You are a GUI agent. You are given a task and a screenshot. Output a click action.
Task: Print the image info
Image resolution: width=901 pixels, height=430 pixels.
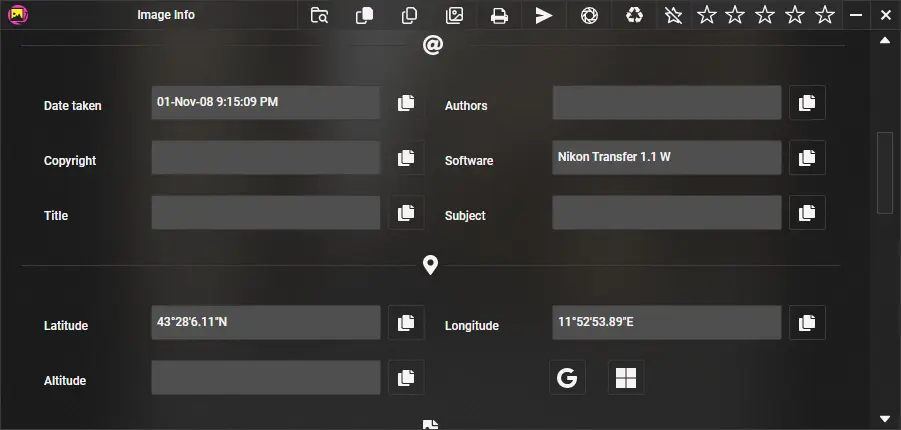[x=499, y=15]
